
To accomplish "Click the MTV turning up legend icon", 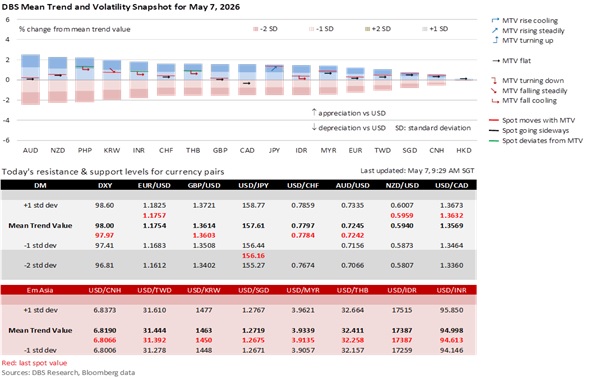I will click(495, 40).
